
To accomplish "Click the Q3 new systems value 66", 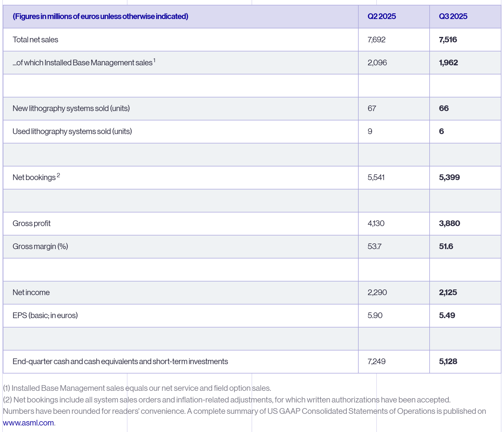I will 444,108.
